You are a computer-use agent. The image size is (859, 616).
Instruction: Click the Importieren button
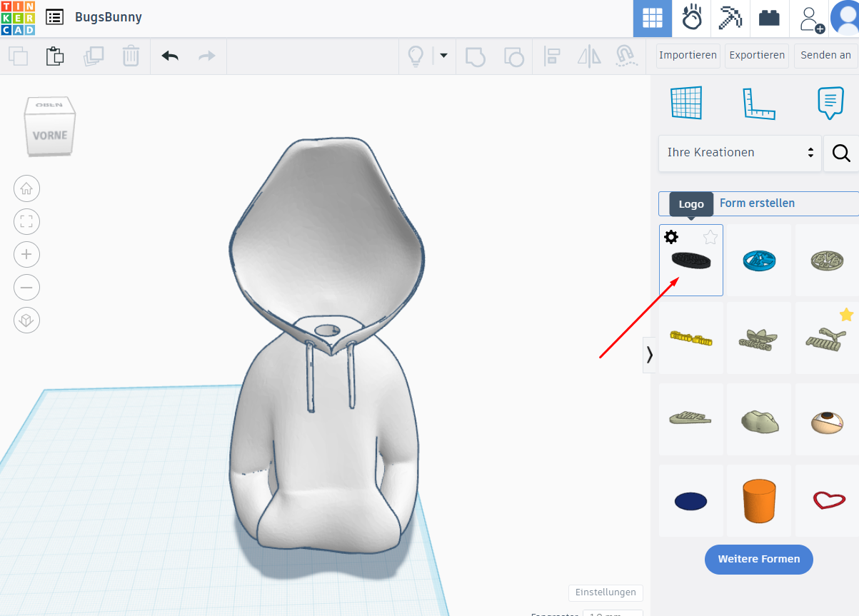(x=688, y=55)
